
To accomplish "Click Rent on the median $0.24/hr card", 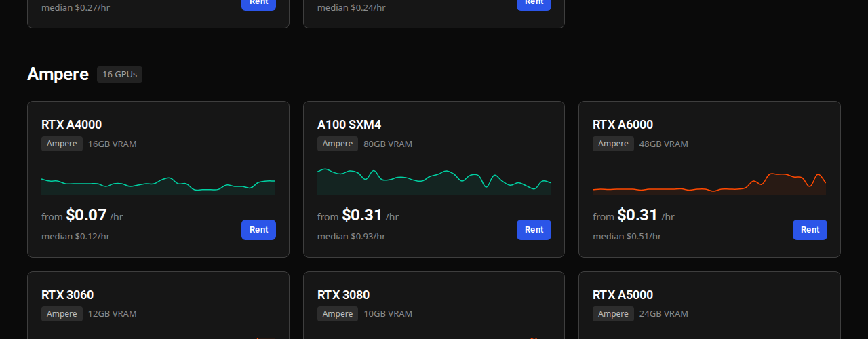I will pyautogui.click(x=534, y=5).
